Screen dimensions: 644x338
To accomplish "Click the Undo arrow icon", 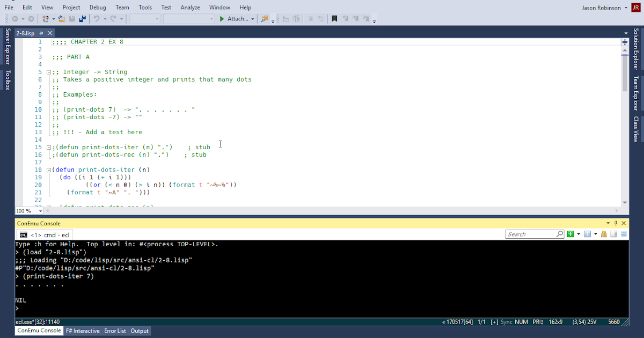I will [96, 19].
